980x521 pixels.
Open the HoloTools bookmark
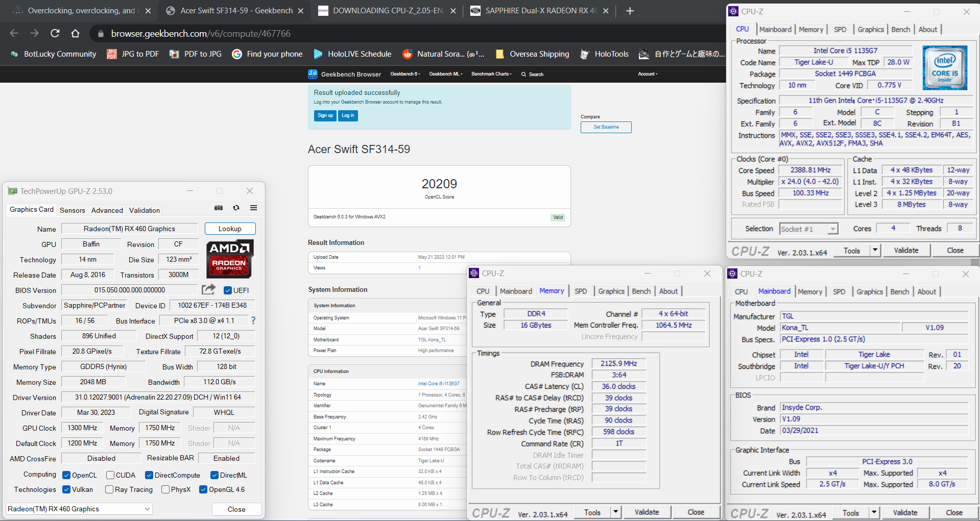coord(604,54)
